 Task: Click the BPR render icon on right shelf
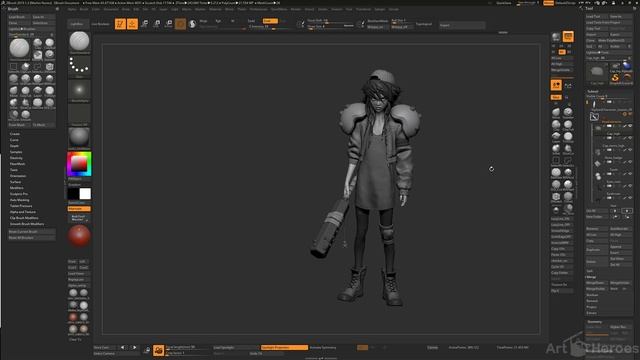click(556, 37)
